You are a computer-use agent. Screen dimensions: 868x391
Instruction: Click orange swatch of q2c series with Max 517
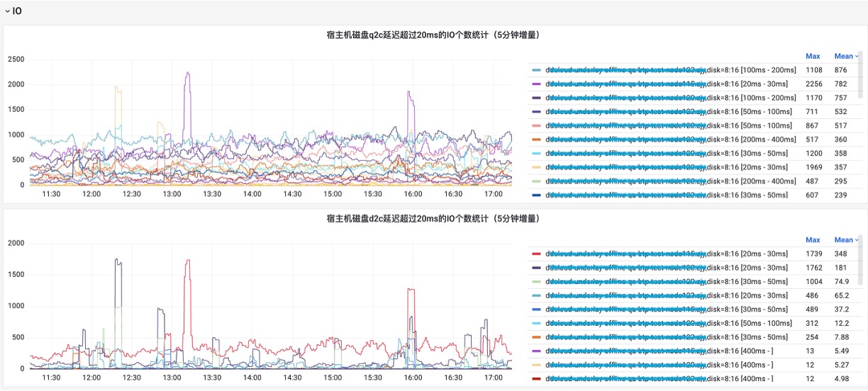[536, 140]
